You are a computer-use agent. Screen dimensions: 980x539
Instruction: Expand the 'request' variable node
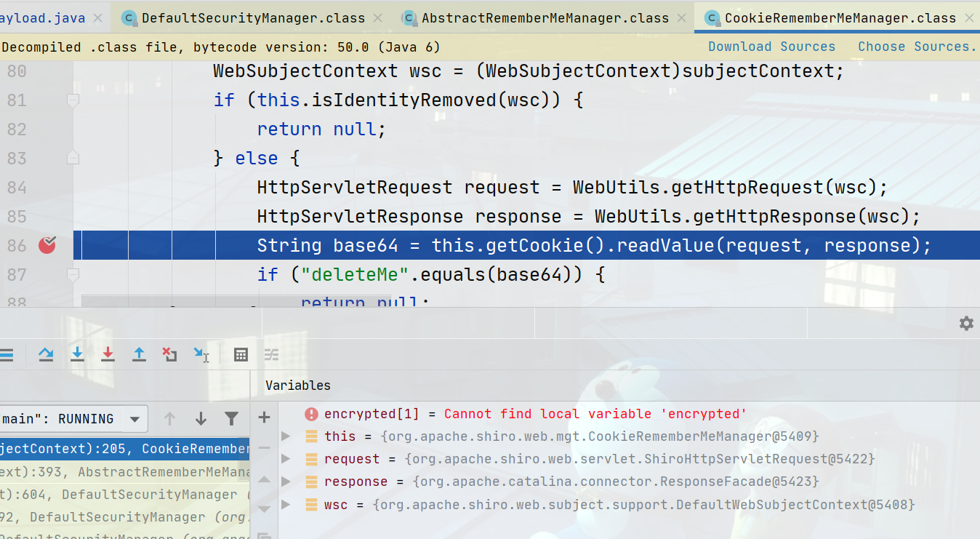coord(286,459)
